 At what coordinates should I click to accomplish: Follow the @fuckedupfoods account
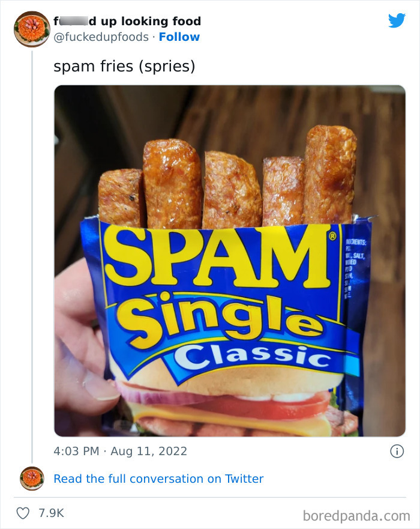[x=179, y=37]
